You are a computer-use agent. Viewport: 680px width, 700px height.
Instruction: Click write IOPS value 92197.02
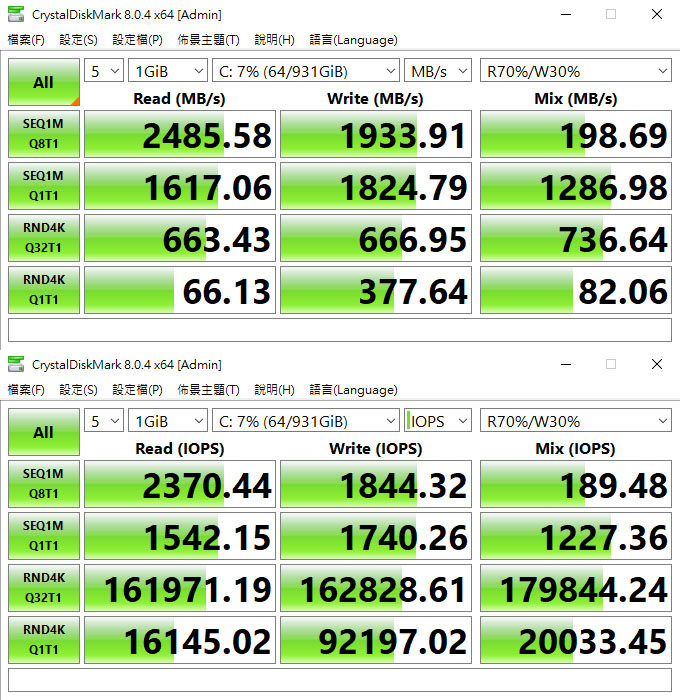[376, 640]
